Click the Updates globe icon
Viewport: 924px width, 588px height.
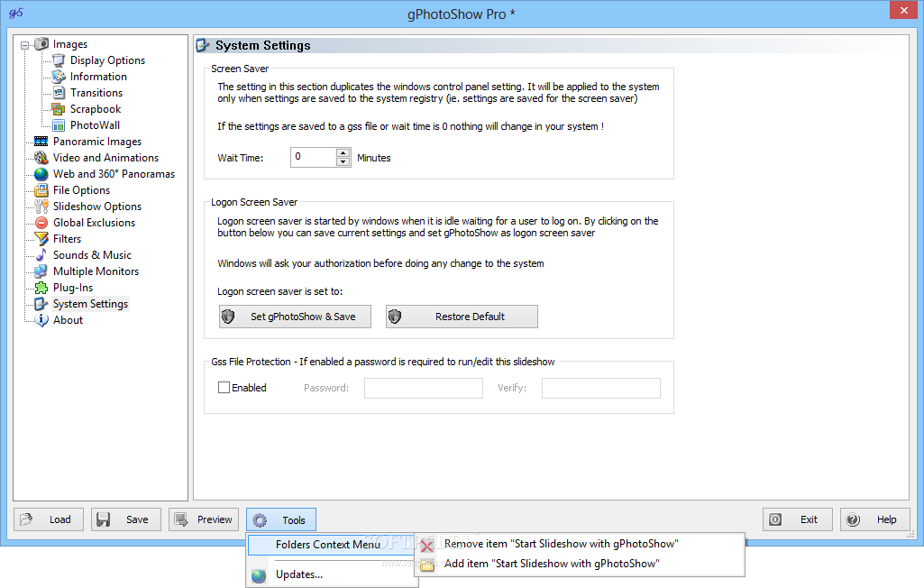259,575
